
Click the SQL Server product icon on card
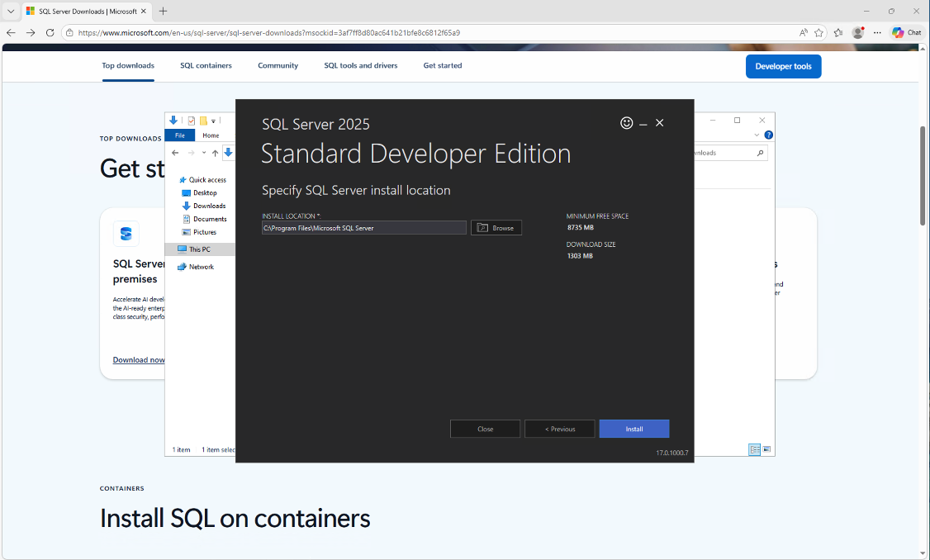(126, 234)
